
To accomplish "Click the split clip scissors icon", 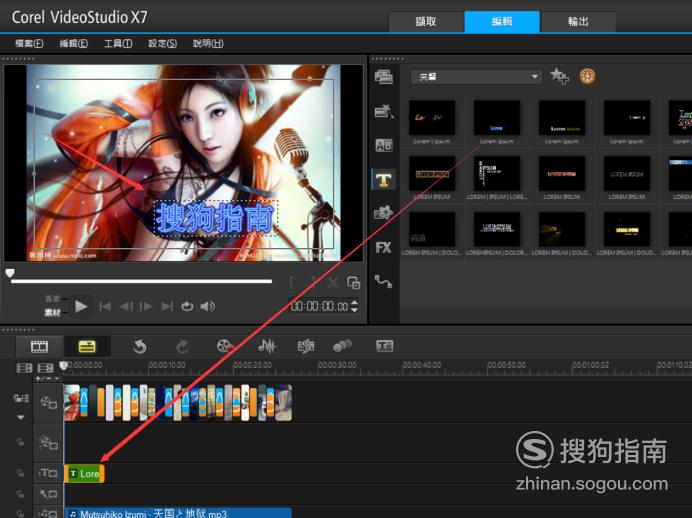I will 333,283.
